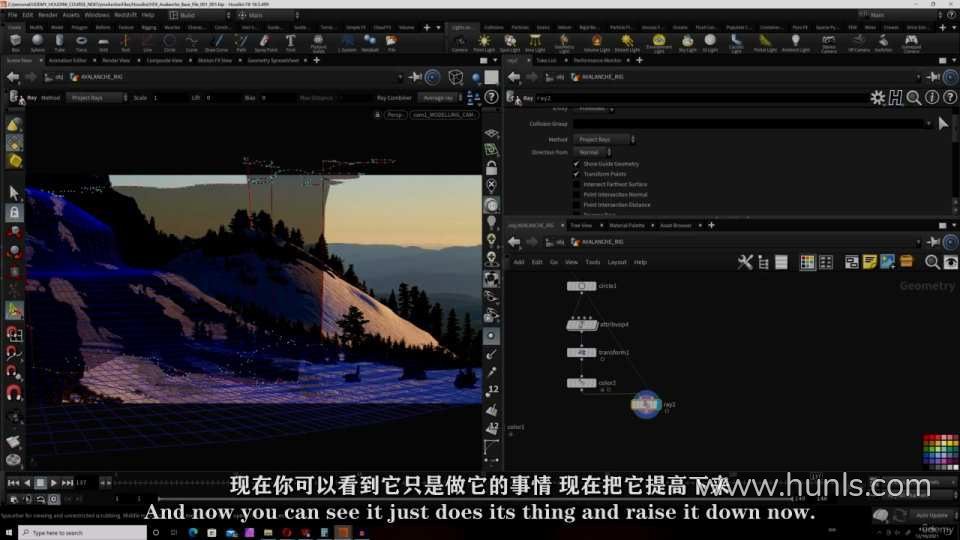Add a sticky note in network
This screenshot has height=540, width=960.
[869, 262]
